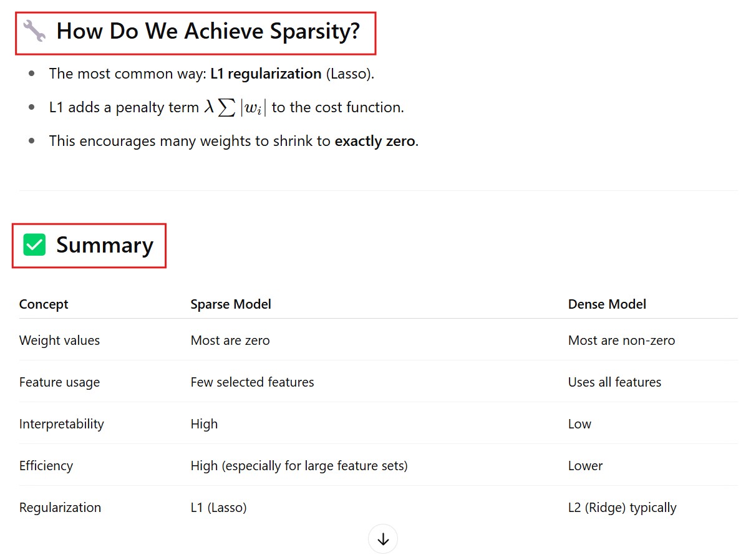
Task: Click the "L2 (Ridge) typically" cell
Action: coord(622,508)
